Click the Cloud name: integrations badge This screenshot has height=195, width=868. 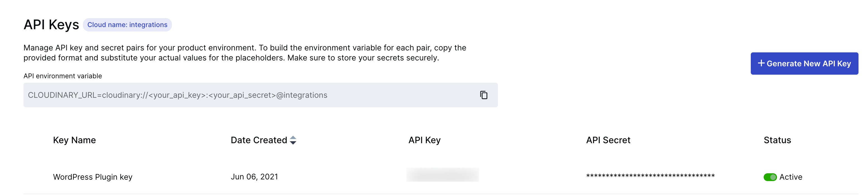(x=127, y=25)
